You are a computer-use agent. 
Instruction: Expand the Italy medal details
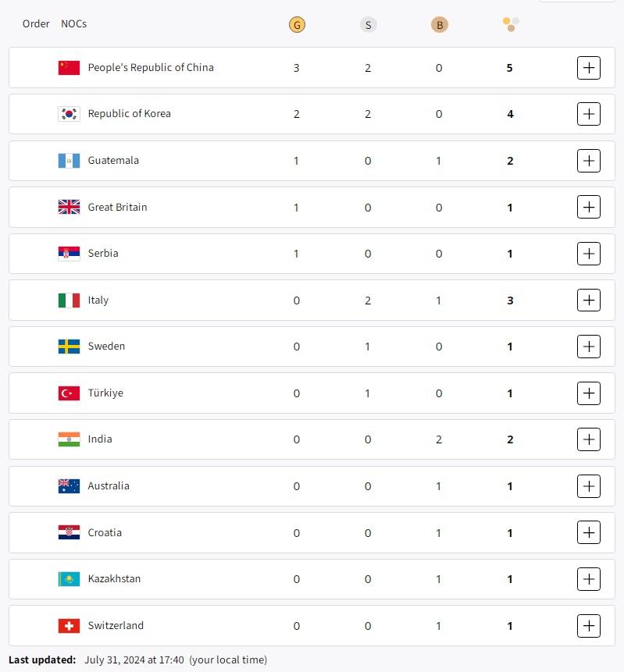[588, 300]
